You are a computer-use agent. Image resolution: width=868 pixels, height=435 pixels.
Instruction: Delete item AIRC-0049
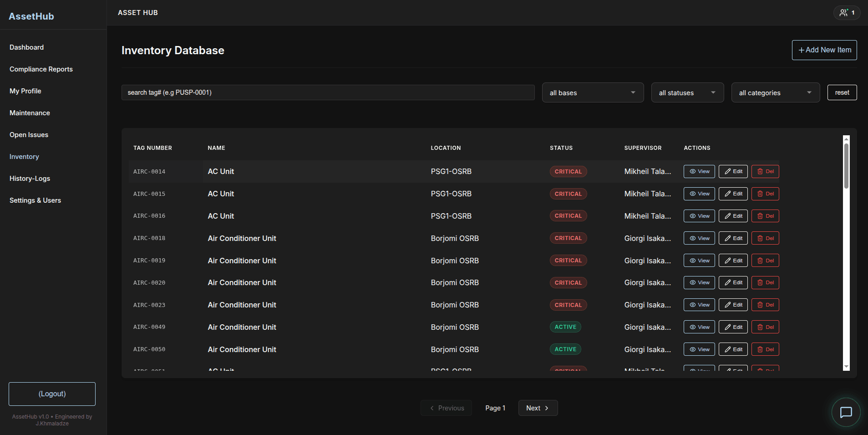(x=765, y=327)
